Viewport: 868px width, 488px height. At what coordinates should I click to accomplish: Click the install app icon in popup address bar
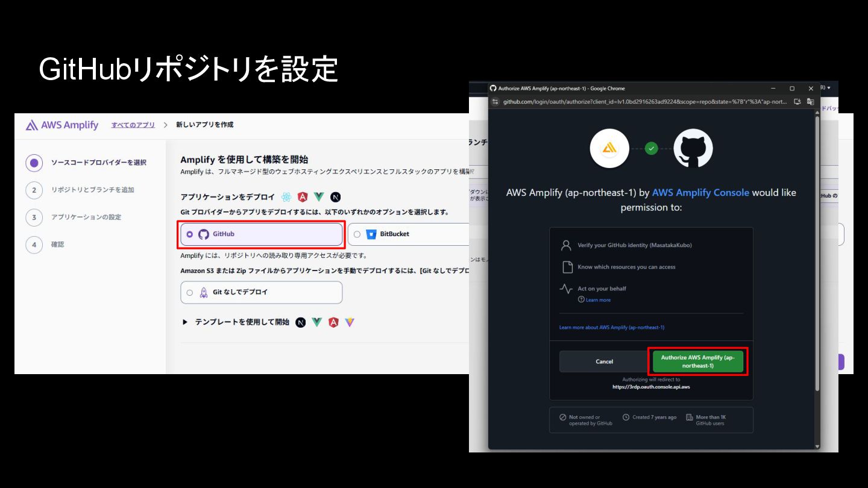[x=797, y=102]
